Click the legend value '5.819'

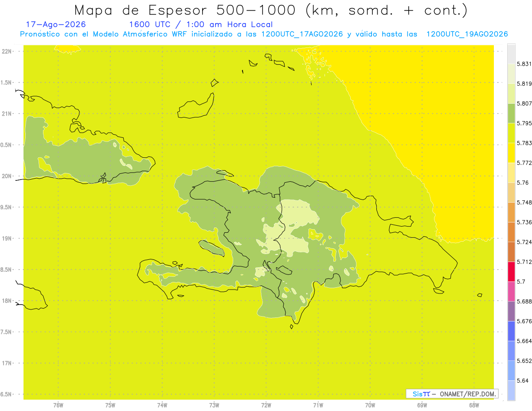tap(524, 84)
